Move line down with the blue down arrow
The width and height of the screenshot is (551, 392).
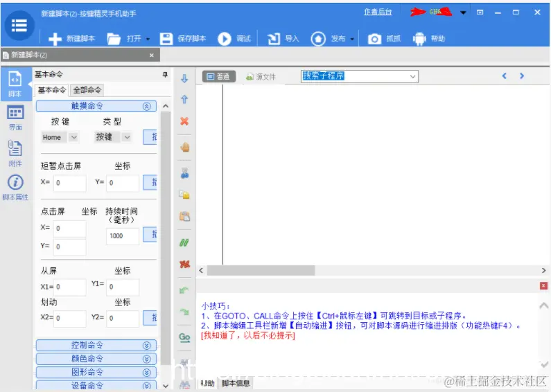[x=184, y=78]
